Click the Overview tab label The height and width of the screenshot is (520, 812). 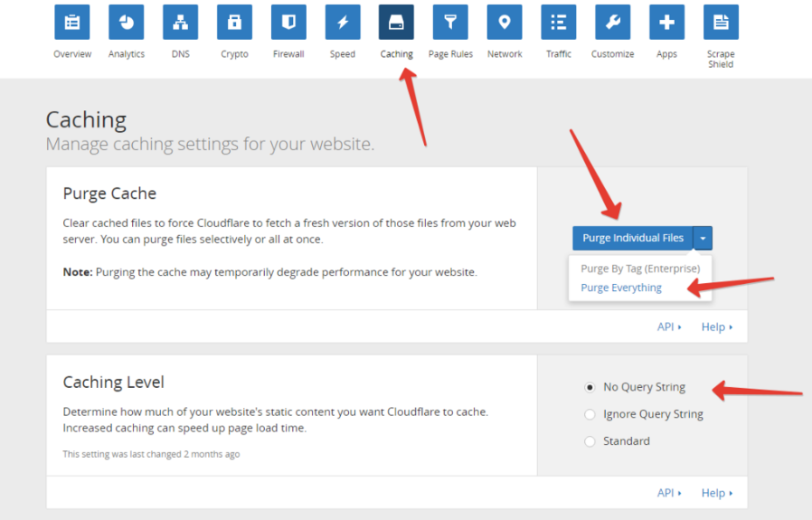[72, 54]
